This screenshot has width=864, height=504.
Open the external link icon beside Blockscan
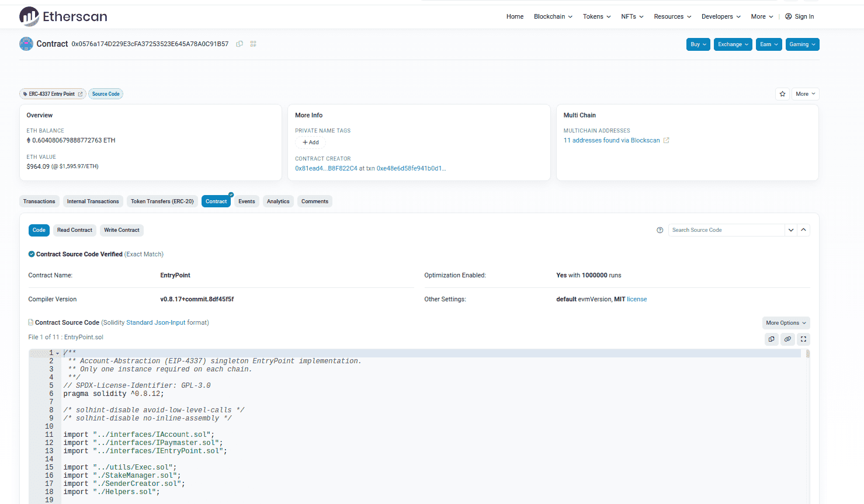point(667,140)
